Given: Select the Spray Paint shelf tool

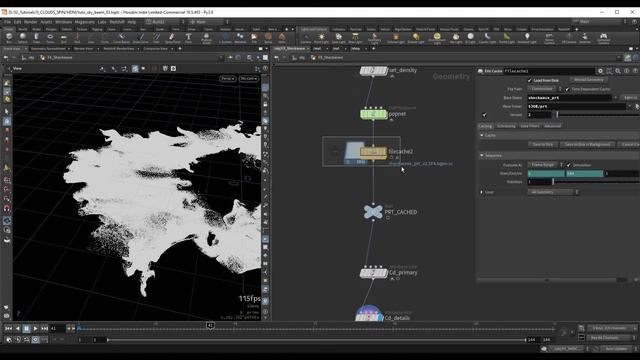Looking at the screenshot, I should click(x=172, y=38).
